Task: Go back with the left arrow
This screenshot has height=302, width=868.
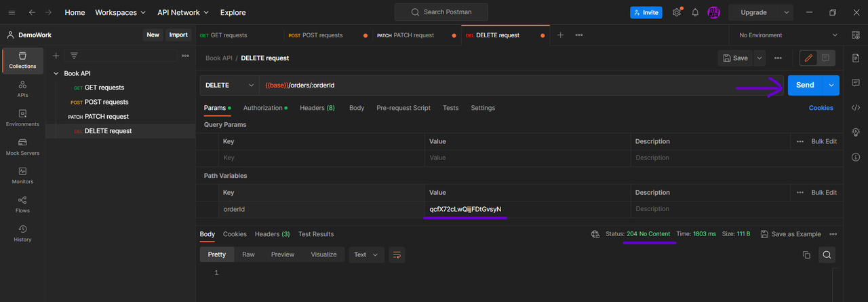Action: point(31,12)
